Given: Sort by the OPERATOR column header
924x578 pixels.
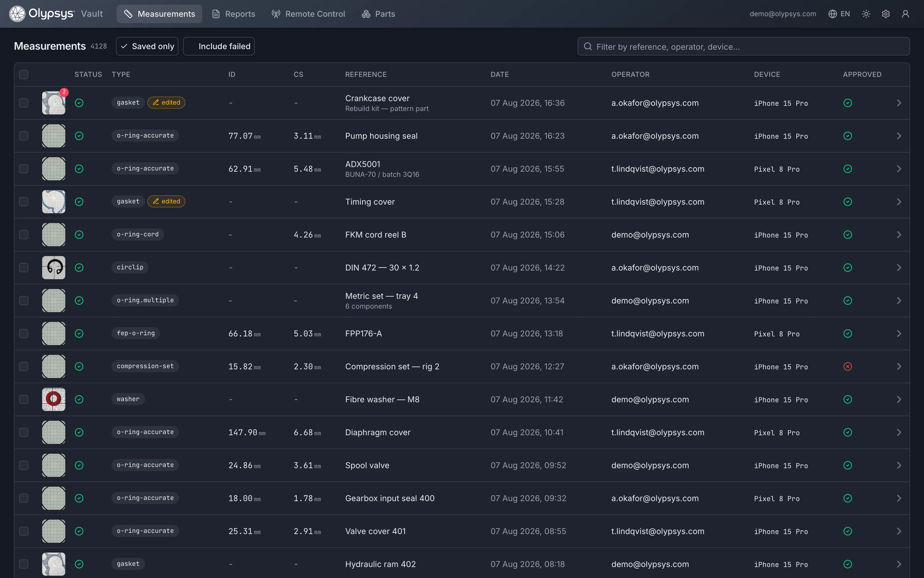Looking at the screenshot, I should (x=630, y=74).
